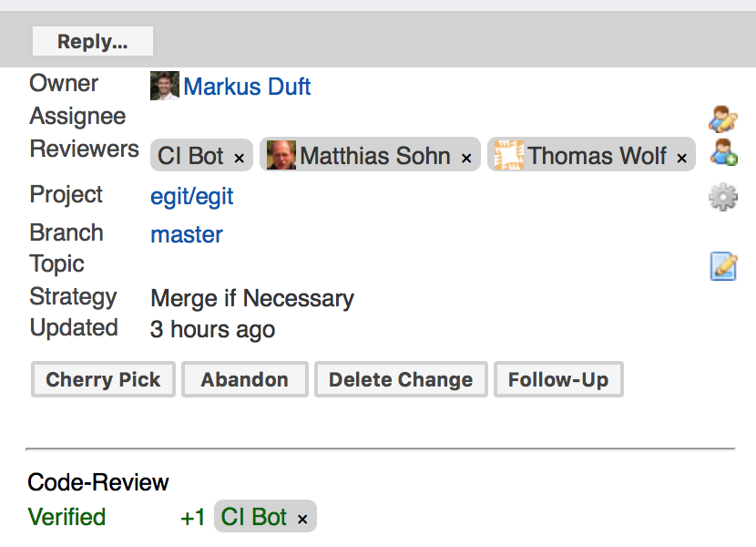Image resolution: width=756 pixels, height=547 pixels.
Task: Open the egit/egit project link
Action: tap(192, 197)
